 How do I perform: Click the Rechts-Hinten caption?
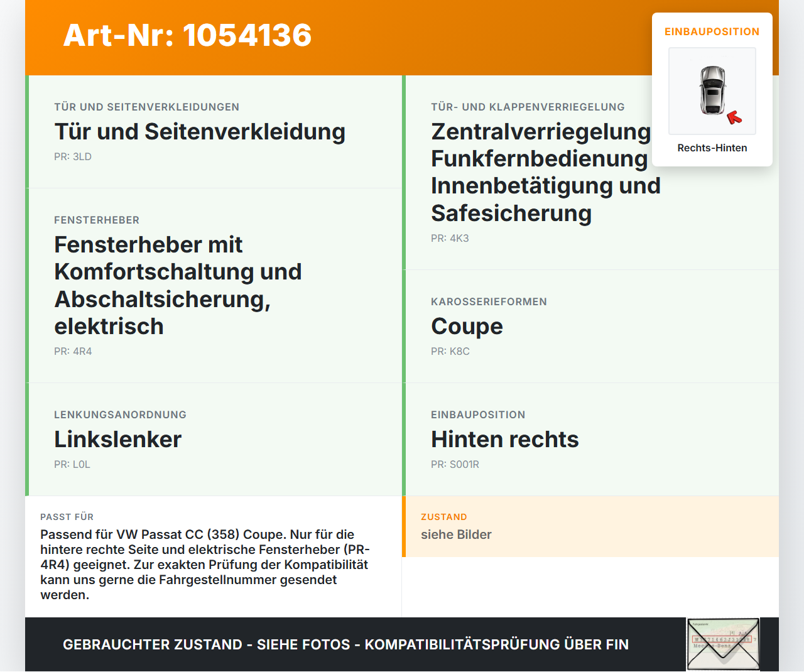pyautogui.click(x=712, y=148)
